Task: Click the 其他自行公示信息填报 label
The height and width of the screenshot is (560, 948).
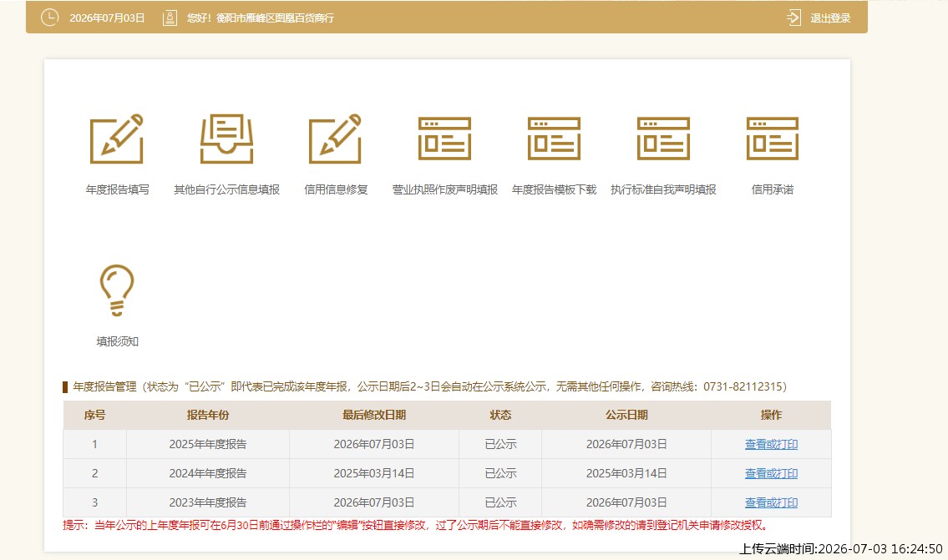Action: [226, 189]
